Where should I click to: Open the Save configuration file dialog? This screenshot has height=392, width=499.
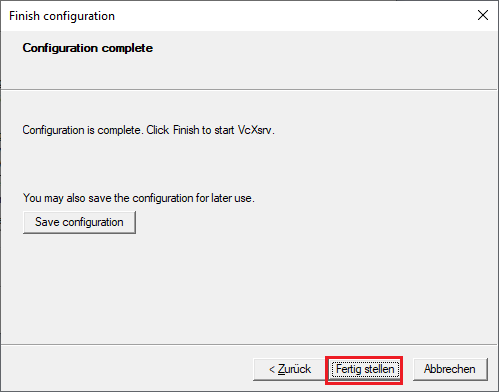pos(79,222)
